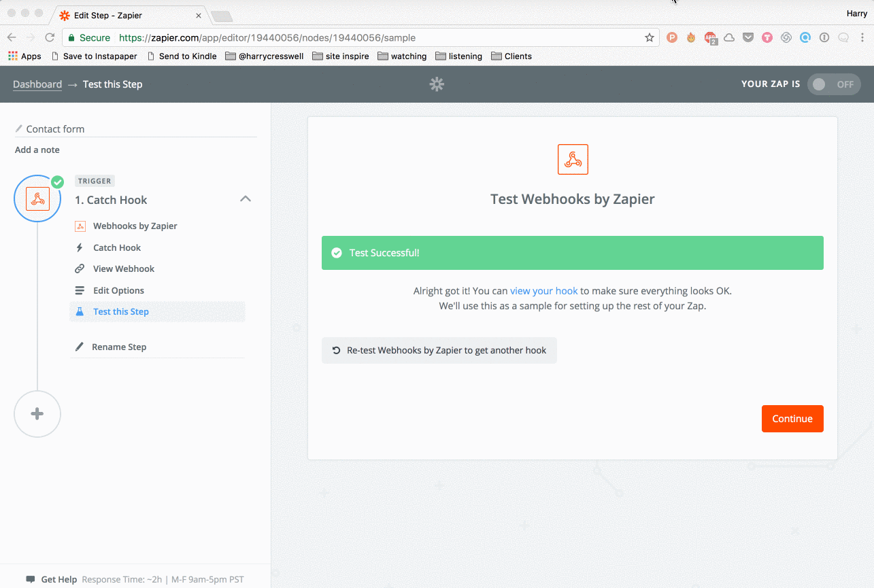
Task: Click the Webhooks icon above Test heading
Action: [x=573, y=160]
